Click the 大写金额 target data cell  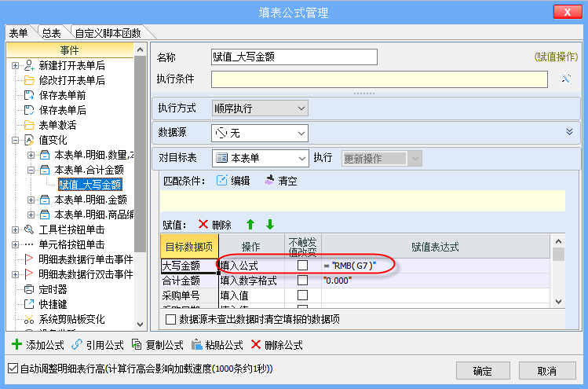coord(189,266)
